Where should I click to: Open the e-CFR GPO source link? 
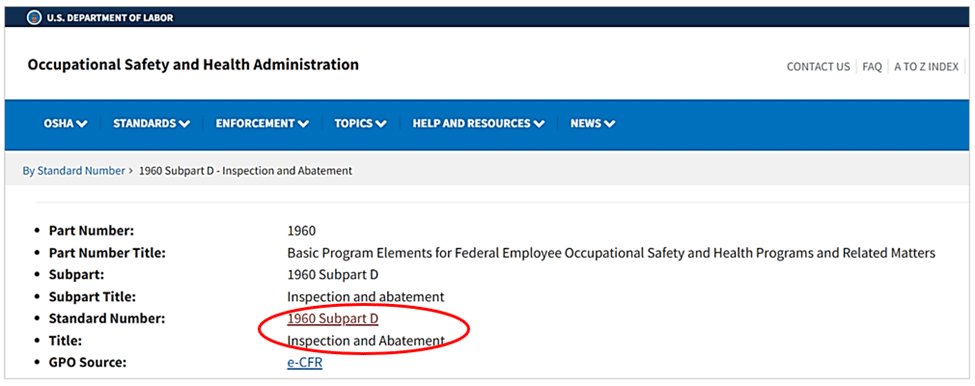305,362
